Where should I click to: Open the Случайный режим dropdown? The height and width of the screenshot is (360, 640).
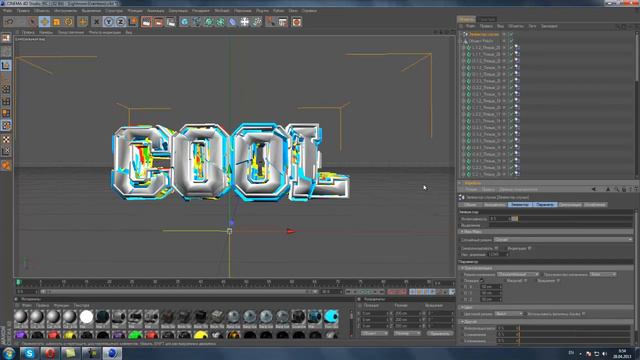pyautogui.click(x=563, y=240)
